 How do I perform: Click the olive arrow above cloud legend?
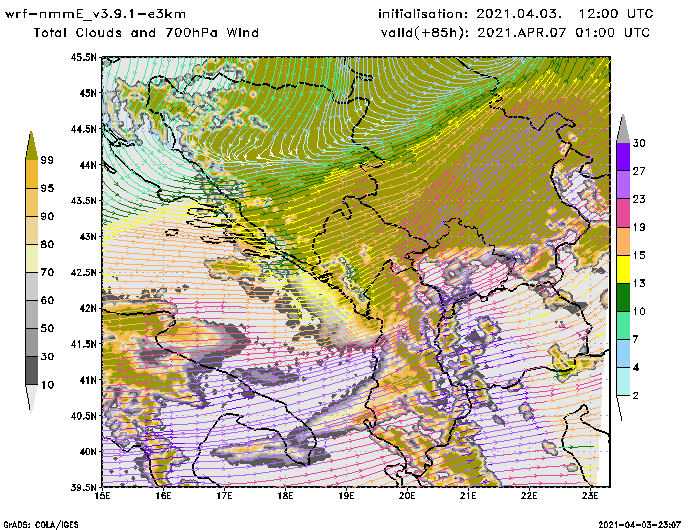pyautogui.click(x=31, y=146)
